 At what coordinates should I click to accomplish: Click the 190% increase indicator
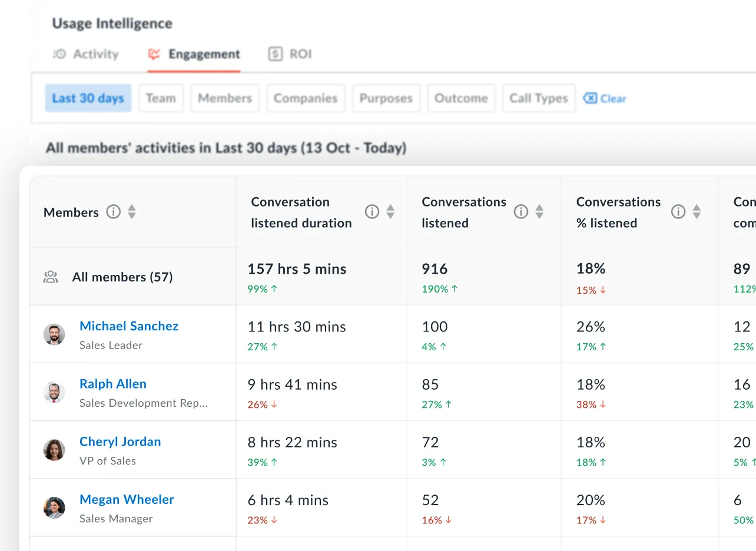(x=440, y=289)
